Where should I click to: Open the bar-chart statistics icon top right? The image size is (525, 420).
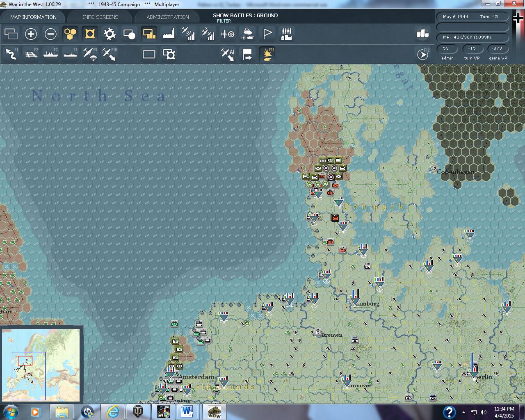[422, 34]
